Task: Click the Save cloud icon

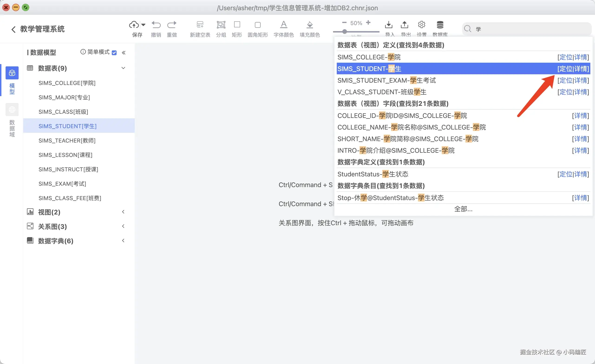Action: 134,25
